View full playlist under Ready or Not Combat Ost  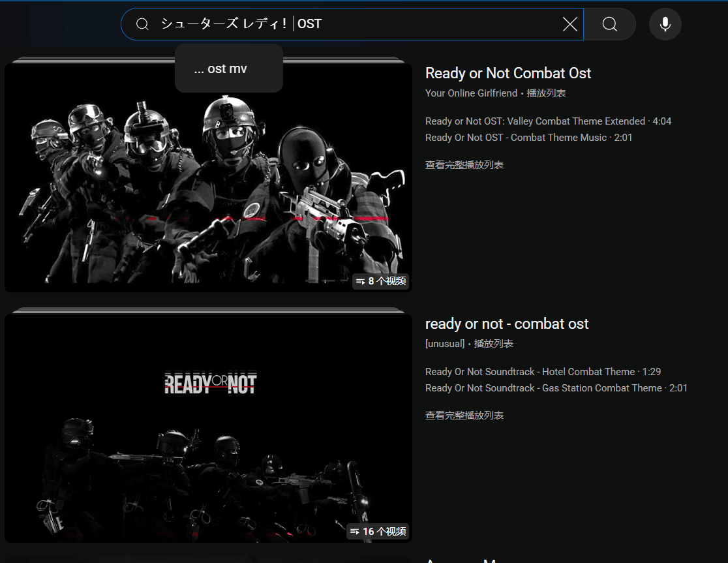point(464,165)
